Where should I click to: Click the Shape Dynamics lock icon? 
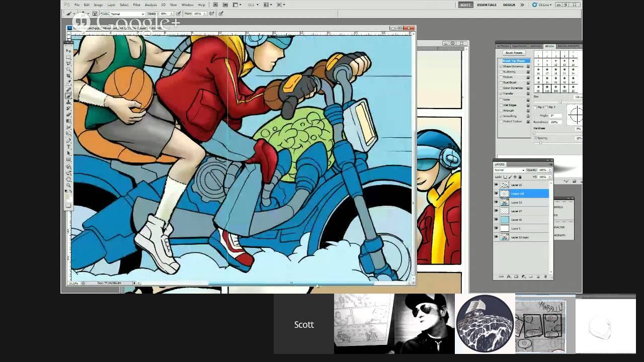tap(528, 66)
